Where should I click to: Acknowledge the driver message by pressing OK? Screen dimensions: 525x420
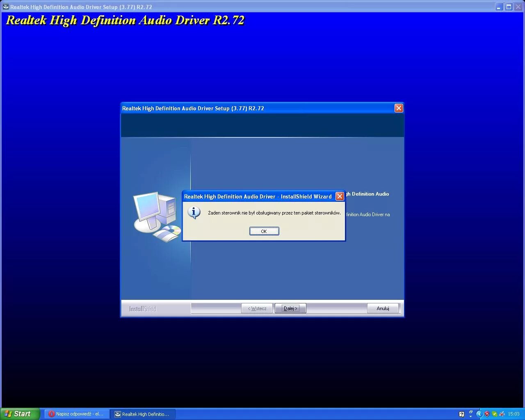click(x=264, y=231)
